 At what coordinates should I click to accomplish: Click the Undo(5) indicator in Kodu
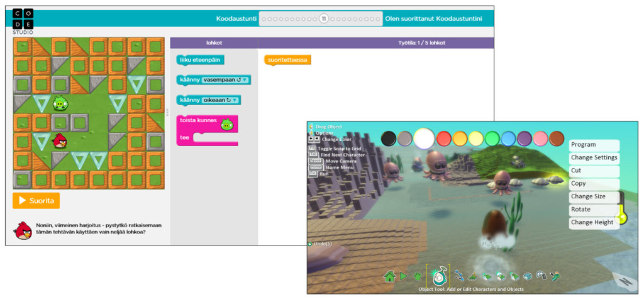point(320,244)
